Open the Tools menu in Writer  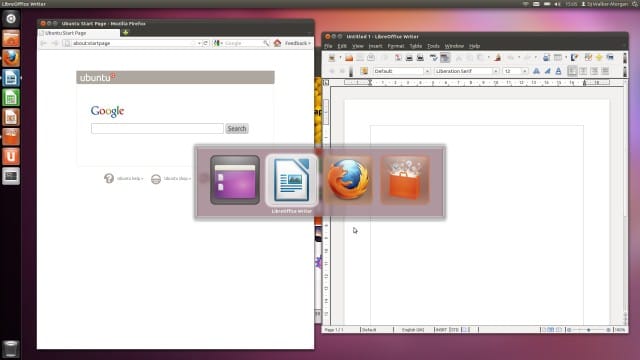[x=433, y=46]
